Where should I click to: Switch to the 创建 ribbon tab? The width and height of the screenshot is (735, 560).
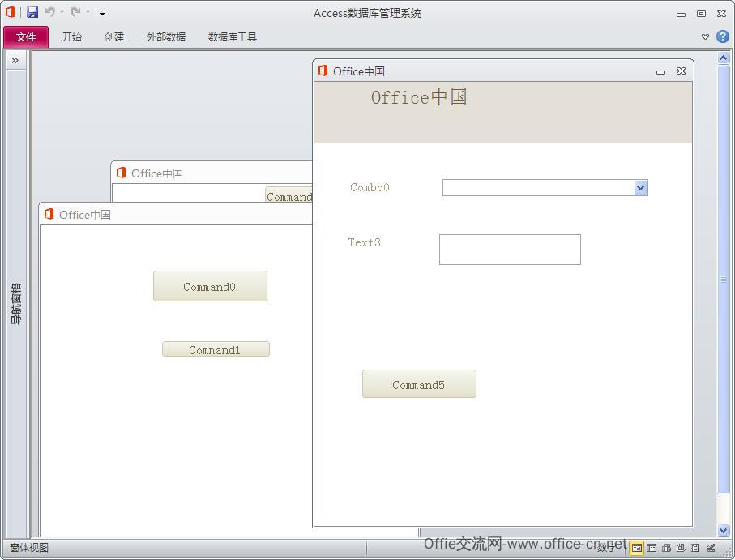coord(114,37)
